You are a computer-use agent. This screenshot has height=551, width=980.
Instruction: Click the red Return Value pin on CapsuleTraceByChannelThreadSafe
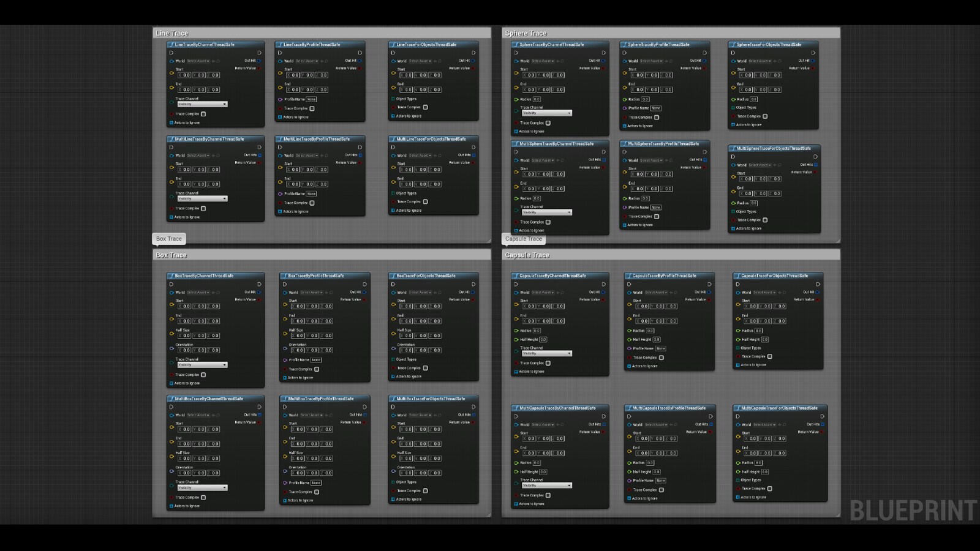pyautogui.click(x=602, y=299)
